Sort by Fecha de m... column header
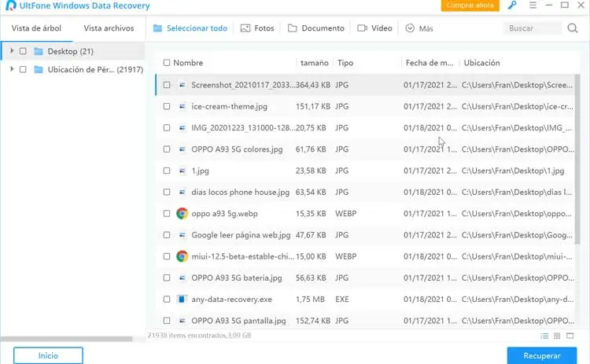 430,63
